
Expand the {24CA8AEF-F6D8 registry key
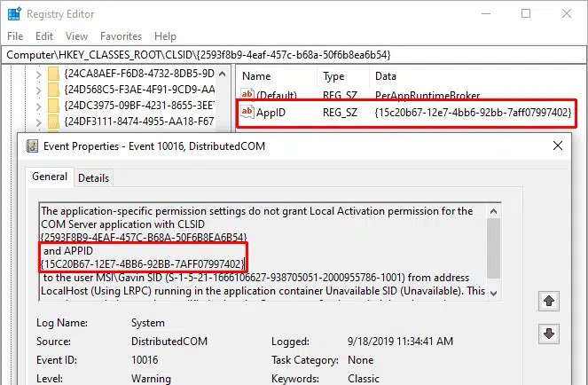coord(37,75)
